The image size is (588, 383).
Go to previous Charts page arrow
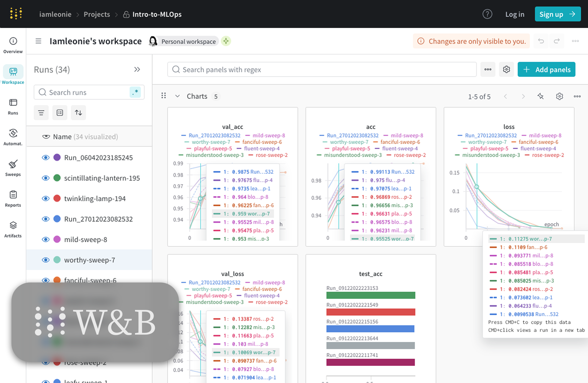pos(506,96)
